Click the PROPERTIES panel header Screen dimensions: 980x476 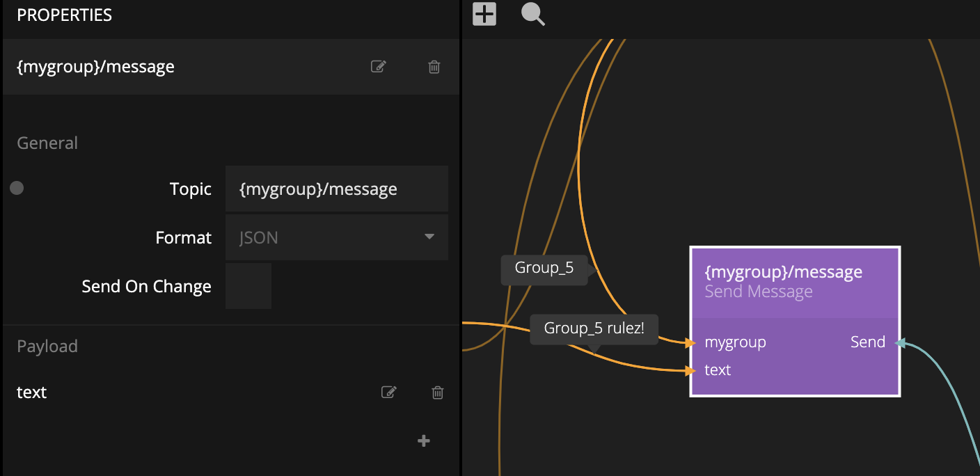64,15
